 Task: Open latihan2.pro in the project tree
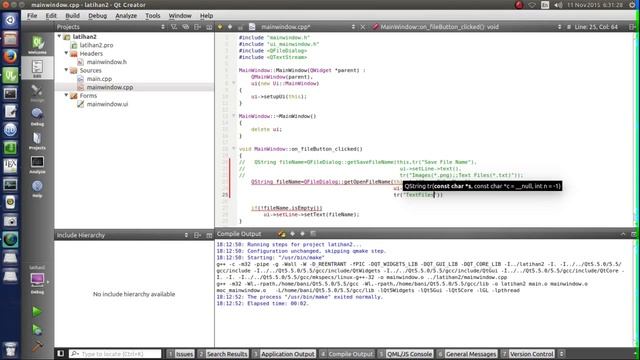tap(96, 45)
